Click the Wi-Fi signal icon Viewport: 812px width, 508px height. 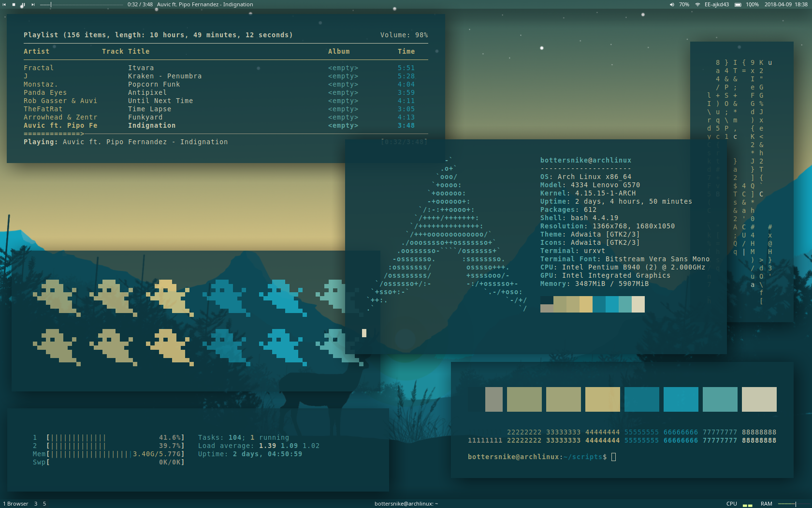(697, 4)
